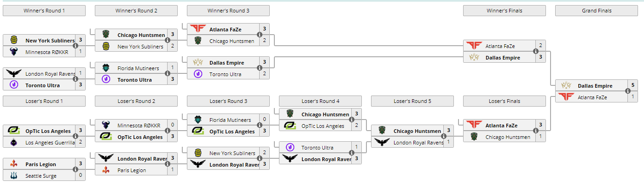Click the OpTic Los Angeles logo in Loser's Round 1
The image size is (644, 186).
(x=14, y=131)
